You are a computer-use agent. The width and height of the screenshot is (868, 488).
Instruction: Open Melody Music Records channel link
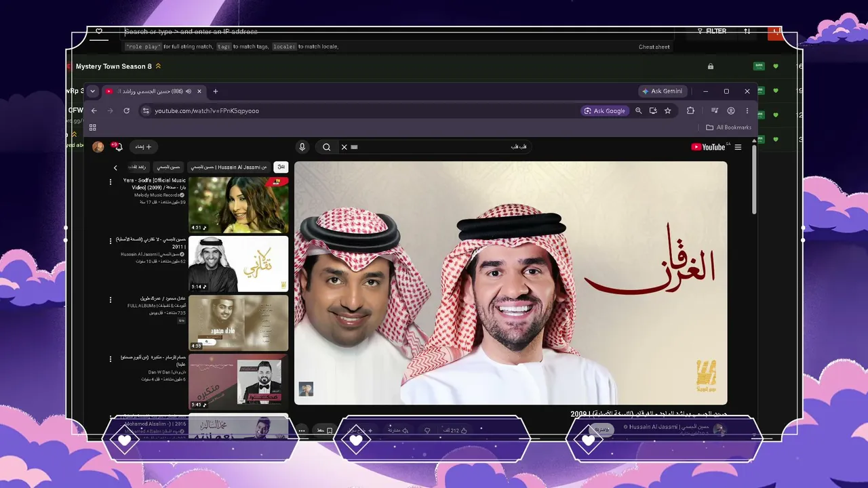pyautogui.click(x=160, y=195)
